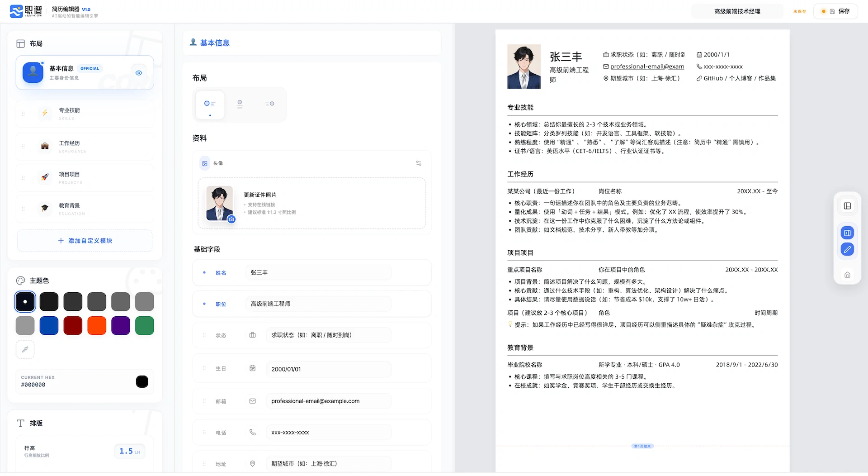Click the home icon in floating toolbar

pyautogui.click(x=847, y=275)
